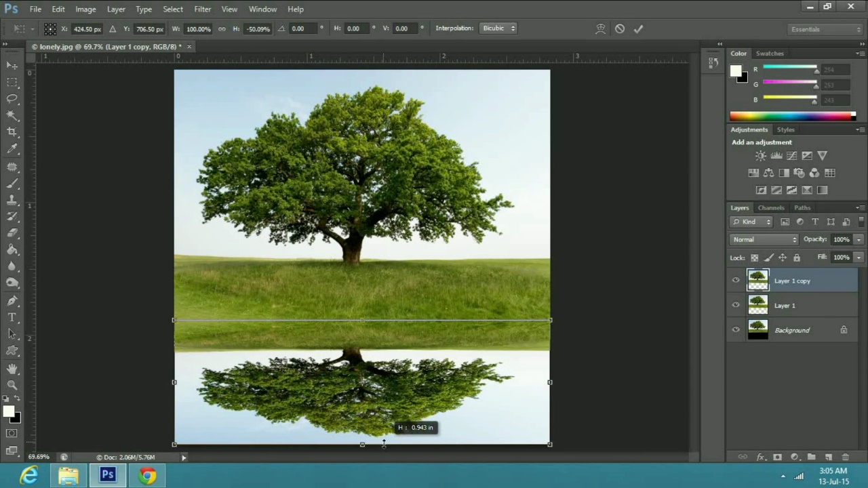Open the Image menu
The width and height of the screenshot is (868, 488).
coord(85,9)
